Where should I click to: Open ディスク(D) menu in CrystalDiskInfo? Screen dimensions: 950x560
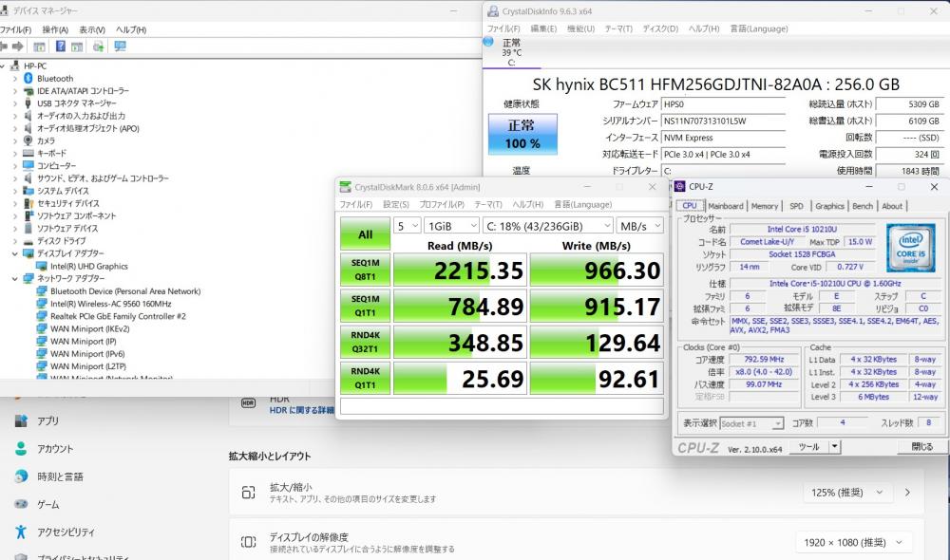(x=660, y=28)
